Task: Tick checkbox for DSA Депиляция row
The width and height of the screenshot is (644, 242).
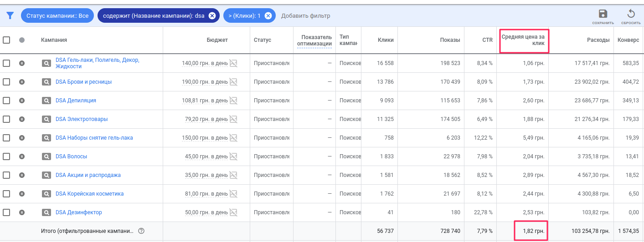Action: pos(6,101)
